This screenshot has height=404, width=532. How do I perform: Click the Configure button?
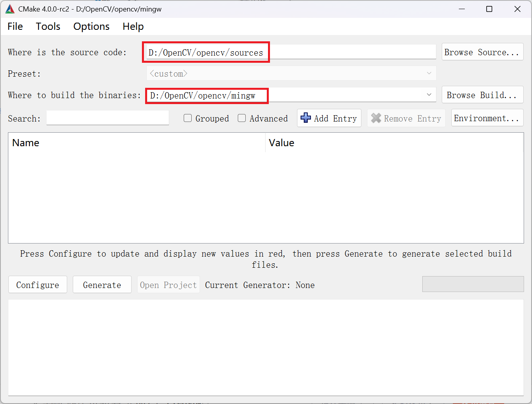pyautogui.click(x=38, y=285)
